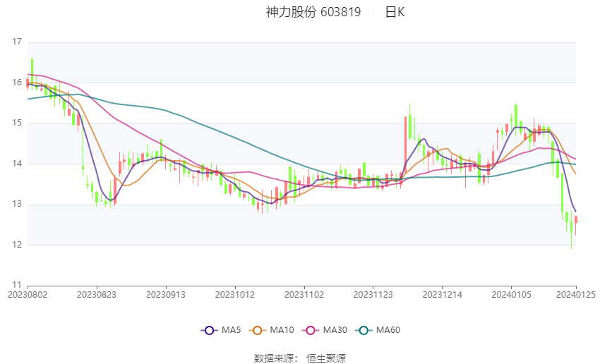Click the data source text 恒生聚源
Image resolution: width=600 pixels, height=364 pixels.
coord(326,358)
